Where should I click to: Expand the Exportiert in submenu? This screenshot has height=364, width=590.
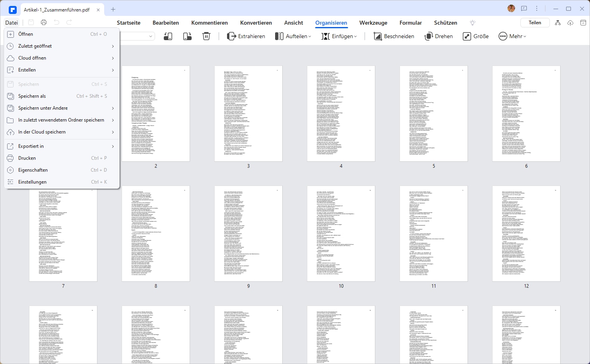(62, 146)
